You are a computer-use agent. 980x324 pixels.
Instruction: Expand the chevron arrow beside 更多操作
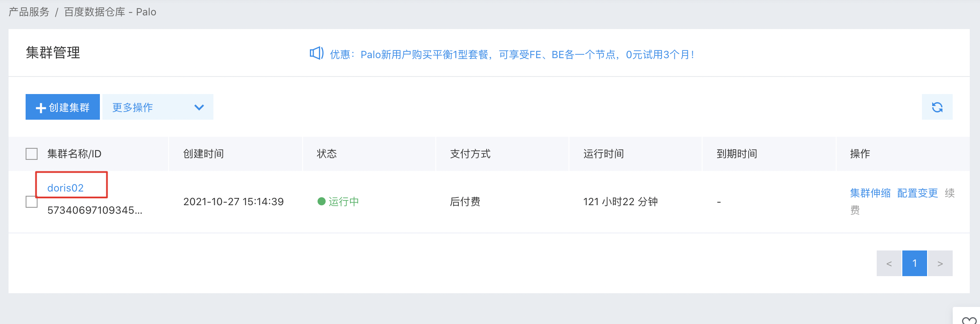199,107
